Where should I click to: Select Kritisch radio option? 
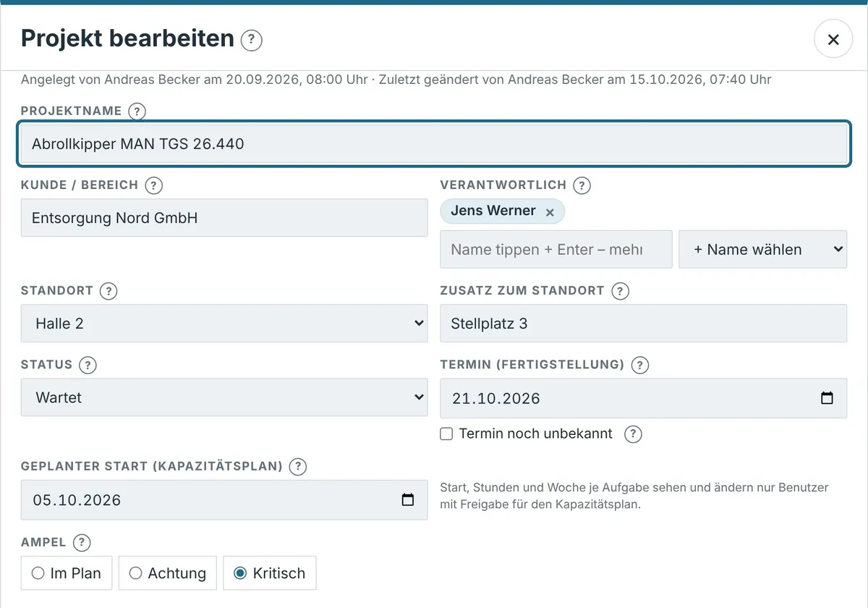[270, 573]
